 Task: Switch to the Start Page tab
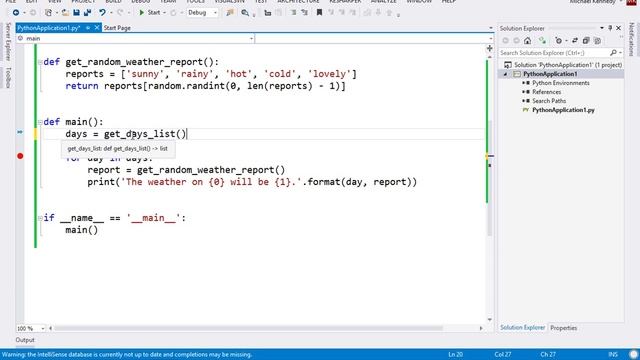pyautogui.click(x=117, y=28)
